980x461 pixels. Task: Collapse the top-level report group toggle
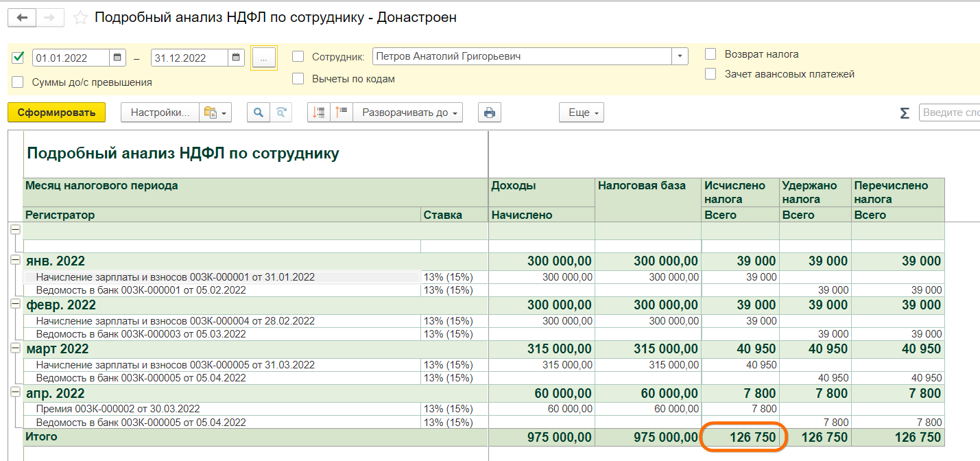tap(15, 230)
